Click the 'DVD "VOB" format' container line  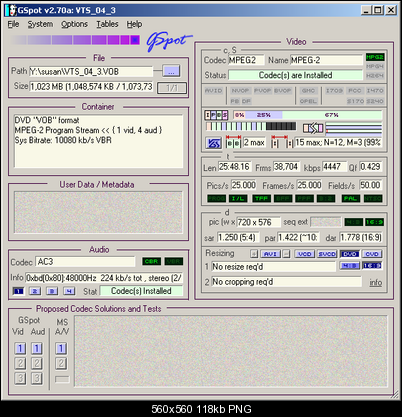(47, 120)
